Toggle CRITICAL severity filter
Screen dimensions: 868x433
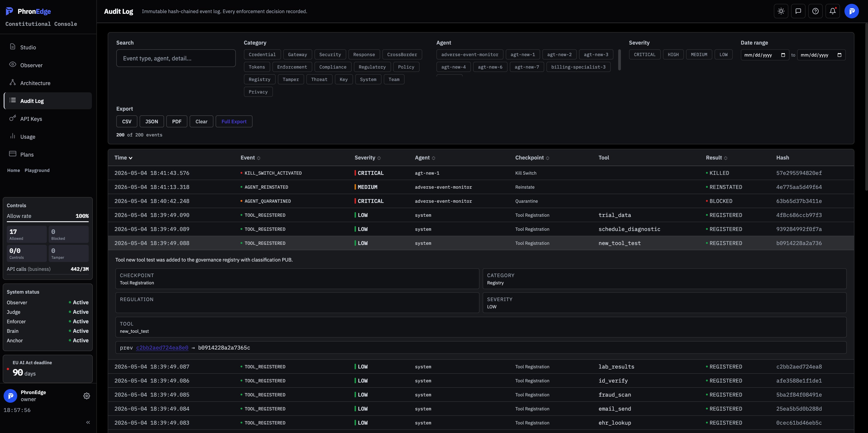(645, 55)
